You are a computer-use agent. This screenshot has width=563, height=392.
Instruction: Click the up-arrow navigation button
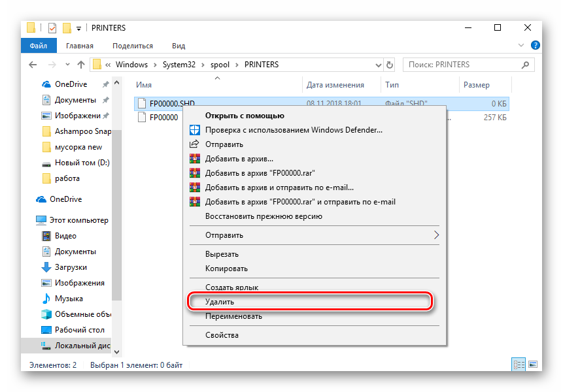point(81,65)
